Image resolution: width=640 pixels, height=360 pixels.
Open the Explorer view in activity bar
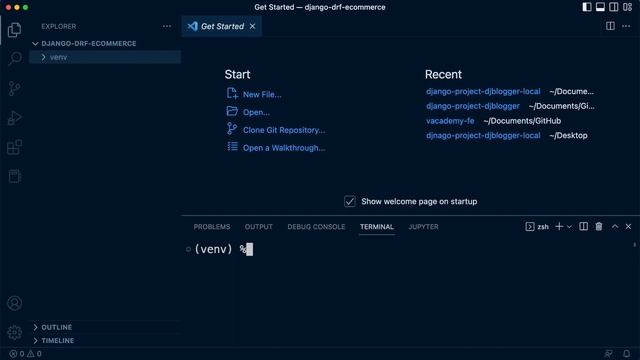click(x=14, y=30)
